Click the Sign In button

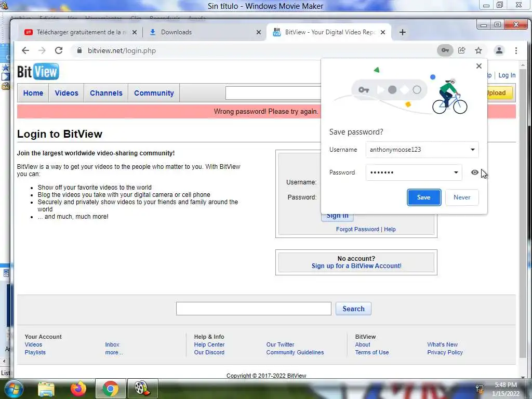tap(337, 217)
